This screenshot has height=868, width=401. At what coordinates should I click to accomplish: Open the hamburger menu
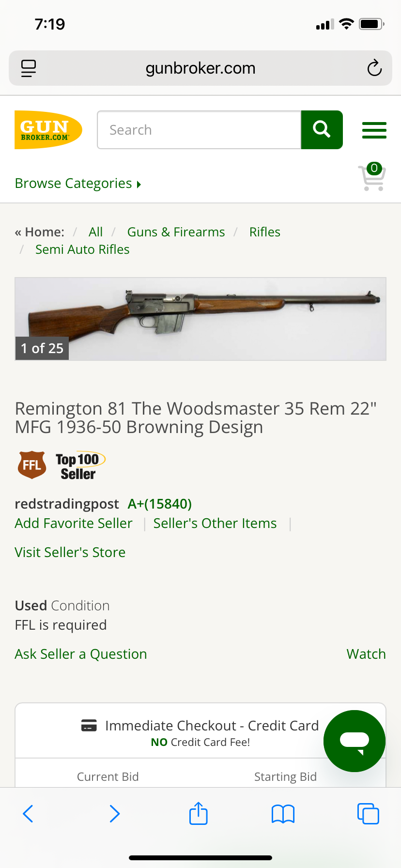coord(374,130)
